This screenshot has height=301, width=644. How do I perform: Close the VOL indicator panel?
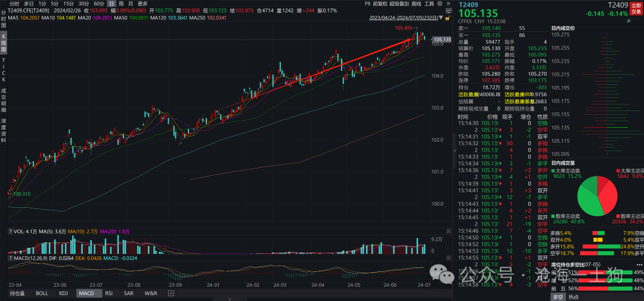click(x=448, y=232)
